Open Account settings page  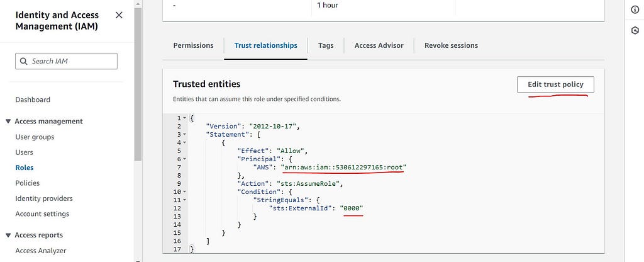(x=42, y=214)
